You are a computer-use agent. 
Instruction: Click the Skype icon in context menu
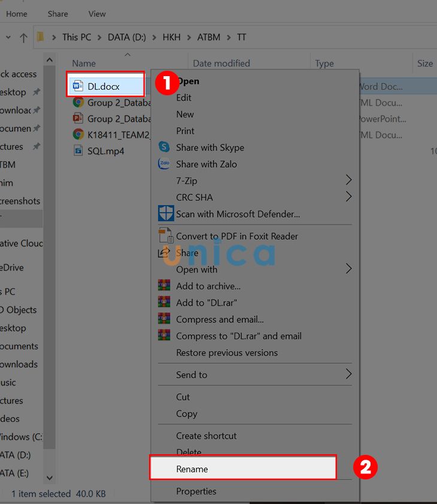pos(164,147)
